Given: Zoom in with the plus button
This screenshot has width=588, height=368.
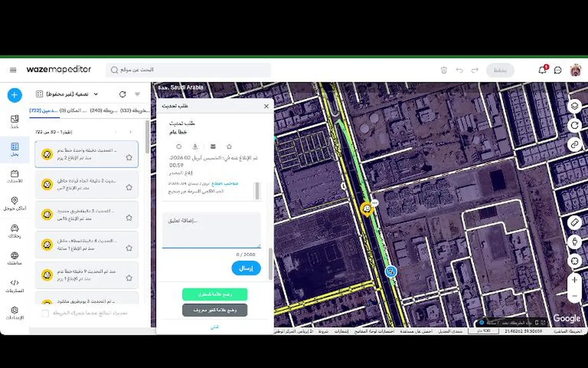Looking at the screenshot, I should click(575, 280).
